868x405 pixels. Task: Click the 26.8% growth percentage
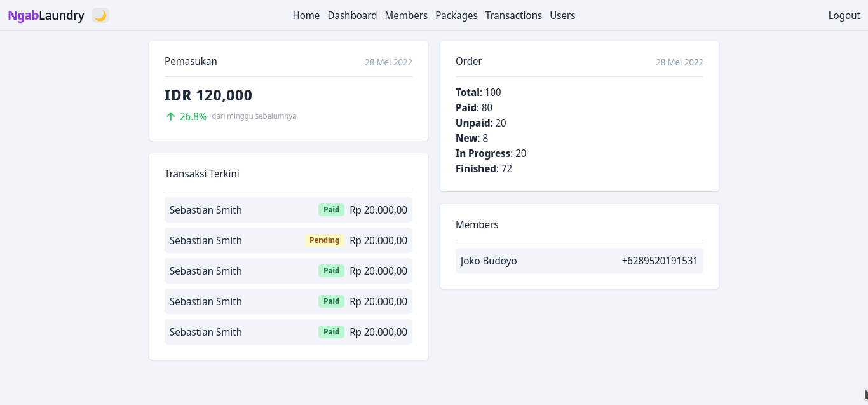click(x=192, y=116)
